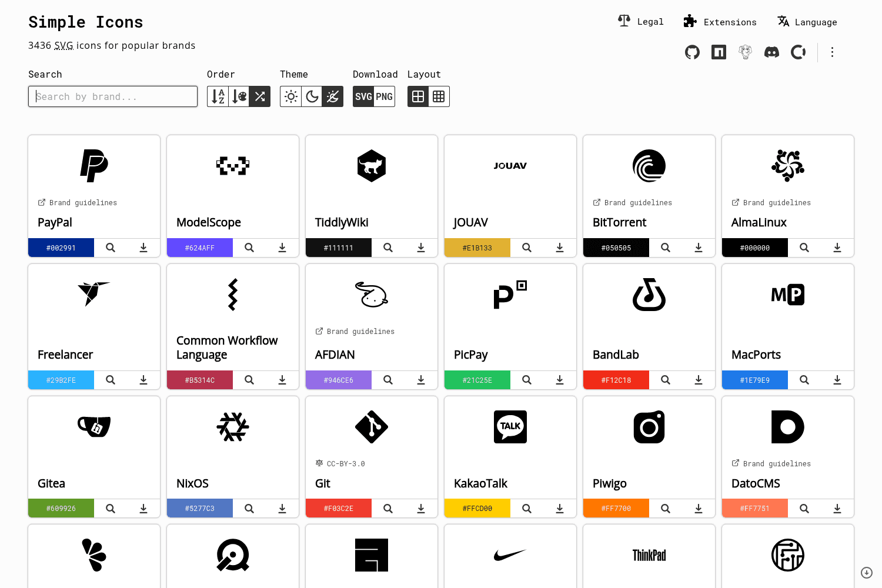Image resolution: width=882 pixels, height=588 pixels.
Task: Switch to compact grid layout
Action: click(439, 96)
